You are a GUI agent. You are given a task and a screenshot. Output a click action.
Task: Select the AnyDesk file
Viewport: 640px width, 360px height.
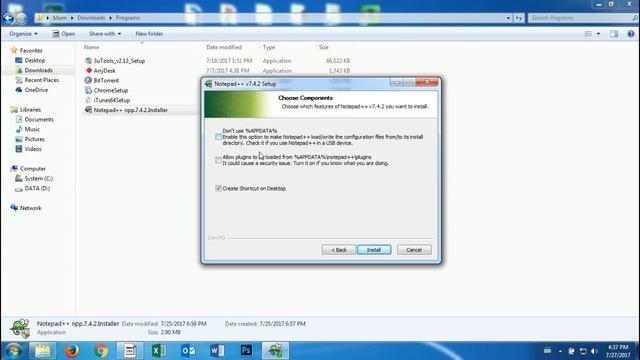pos(104,71)
